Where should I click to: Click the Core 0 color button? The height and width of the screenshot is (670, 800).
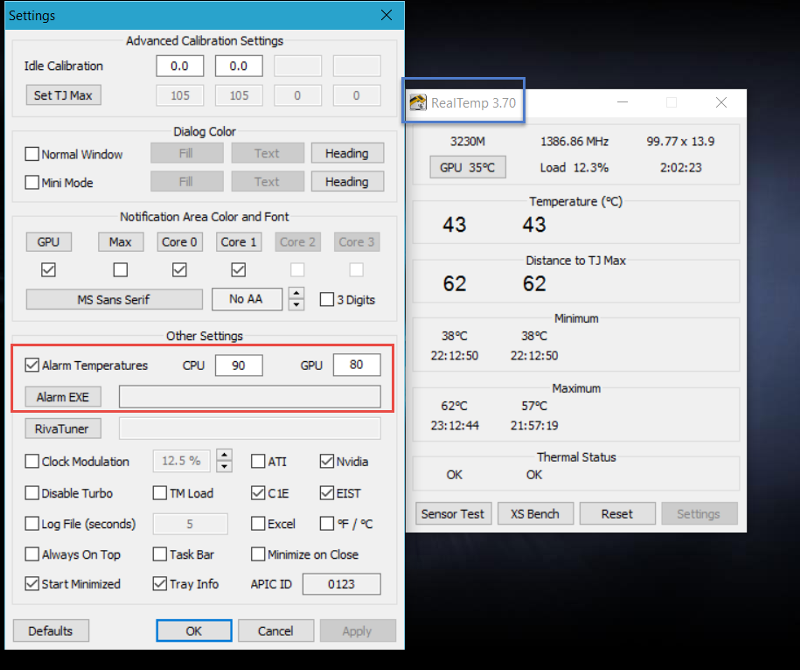(x=180, y=242)
